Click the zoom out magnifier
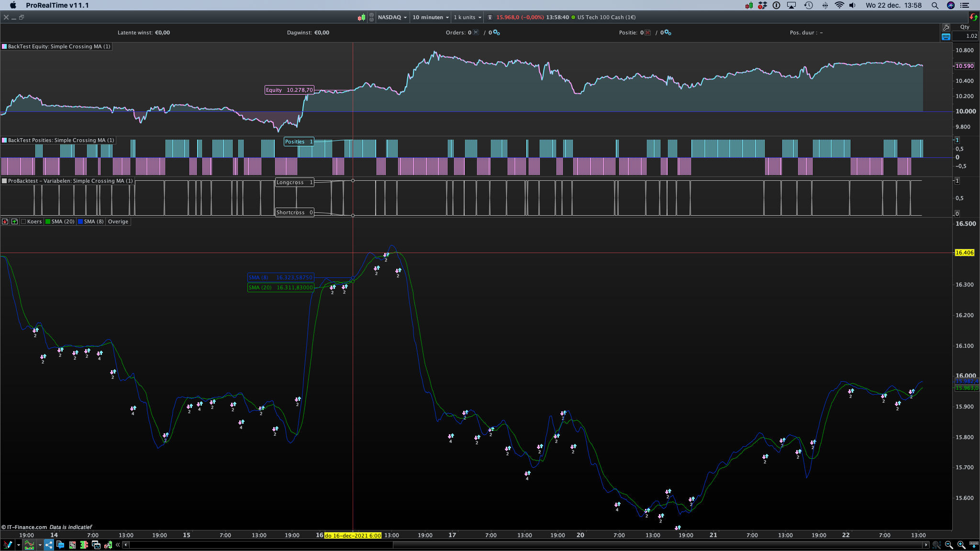 click(948, 545)
